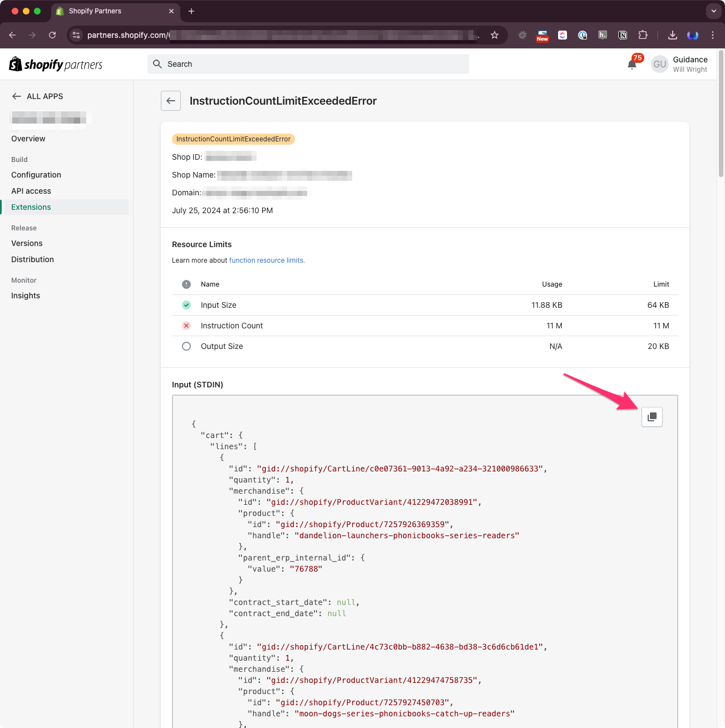Reload the current page

click(x=52, y=35)
